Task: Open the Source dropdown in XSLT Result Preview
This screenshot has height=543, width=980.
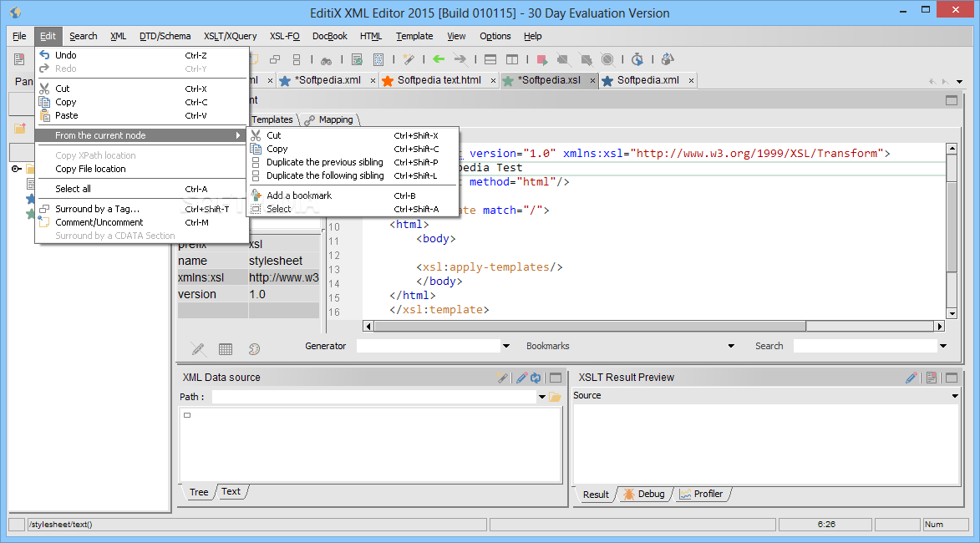Action: [x=955, y=395]
